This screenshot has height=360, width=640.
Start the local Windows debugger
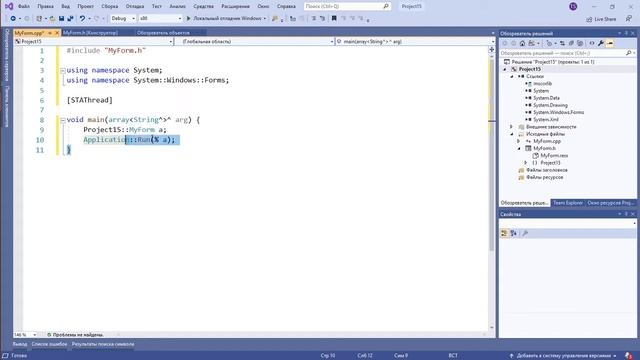[x=226, y=18]
